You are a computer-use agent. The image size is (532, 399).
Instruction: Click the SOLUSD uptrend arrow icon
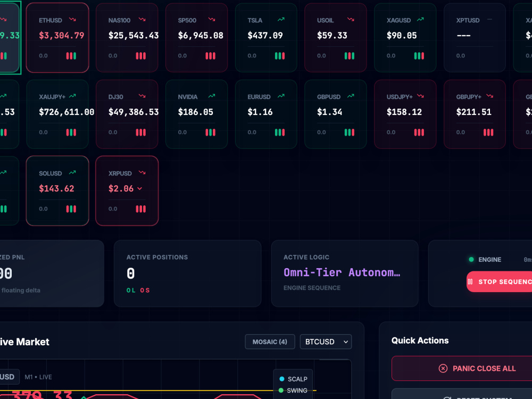pos(72,173)
